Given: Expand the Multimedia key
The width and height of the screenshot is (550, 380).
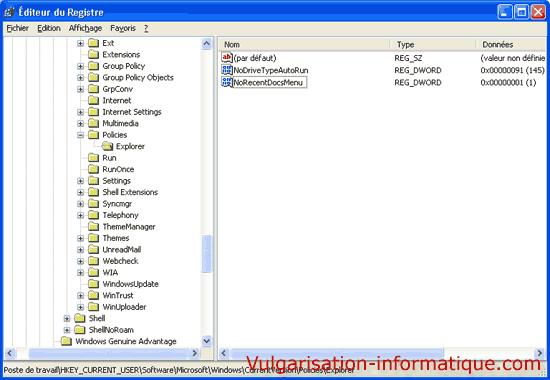Looking at the screenshot, I should 81,124.
